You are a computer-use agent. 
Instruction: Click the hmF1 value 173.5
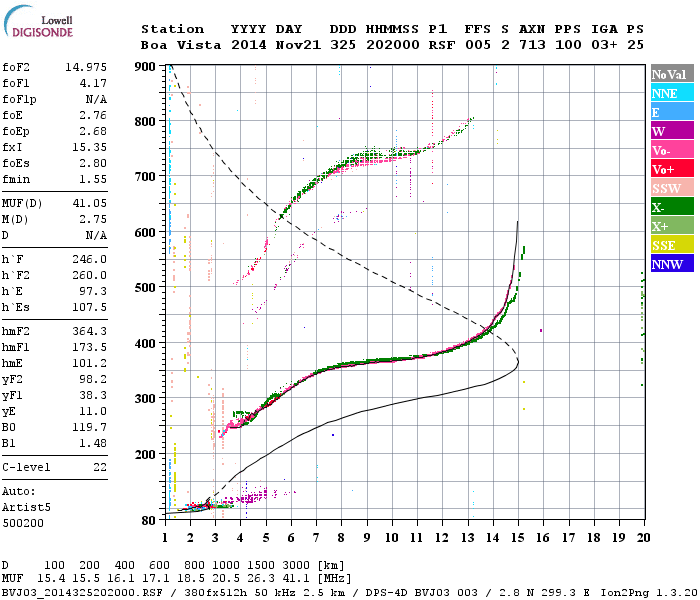pos(90,347)
